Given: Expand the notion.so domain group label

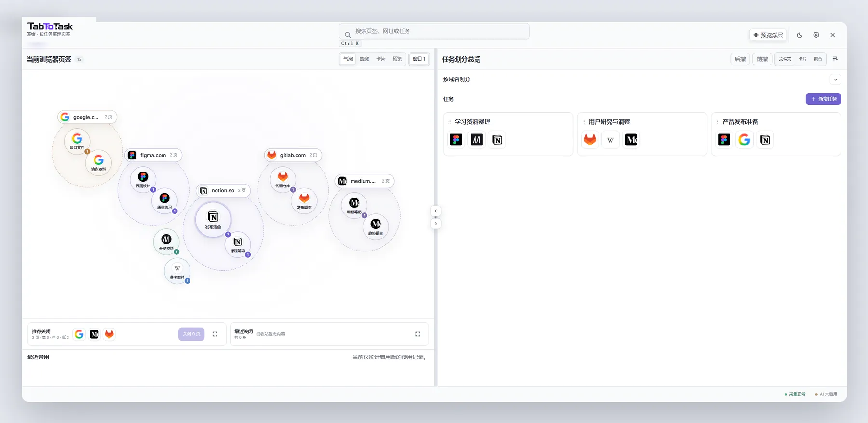Looking at the screenshot, I should tap(223, 191).
